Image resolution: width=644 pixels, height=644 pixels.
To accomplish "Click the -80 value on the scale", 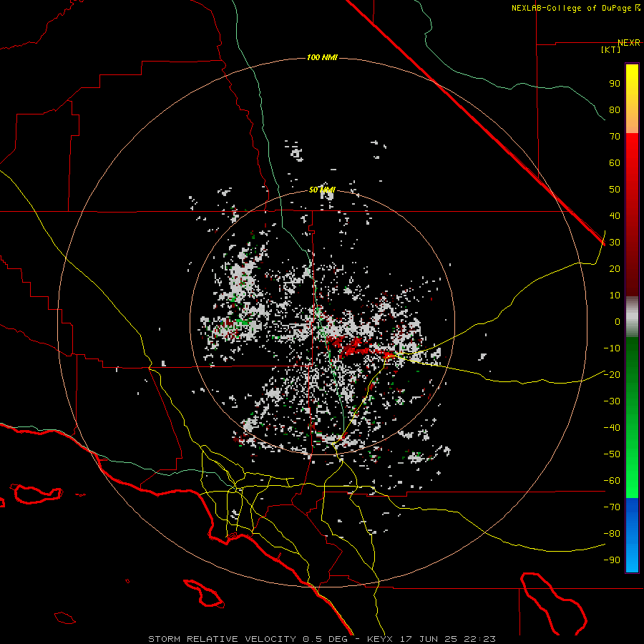I will click(612, 534).
